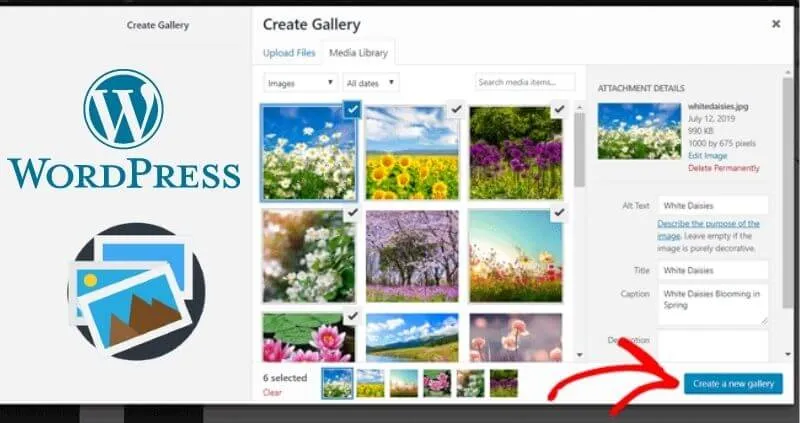Click the Caption text area
Image resolution: width=800 pixels, height=423 pixels.
pyautogui.click(x=713, y=305)
